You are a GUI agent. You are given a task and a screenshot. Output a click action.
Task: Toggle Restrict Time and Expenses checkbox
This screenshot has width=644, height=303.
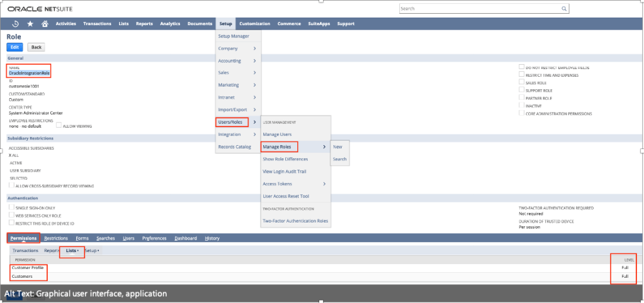(521, 75)
